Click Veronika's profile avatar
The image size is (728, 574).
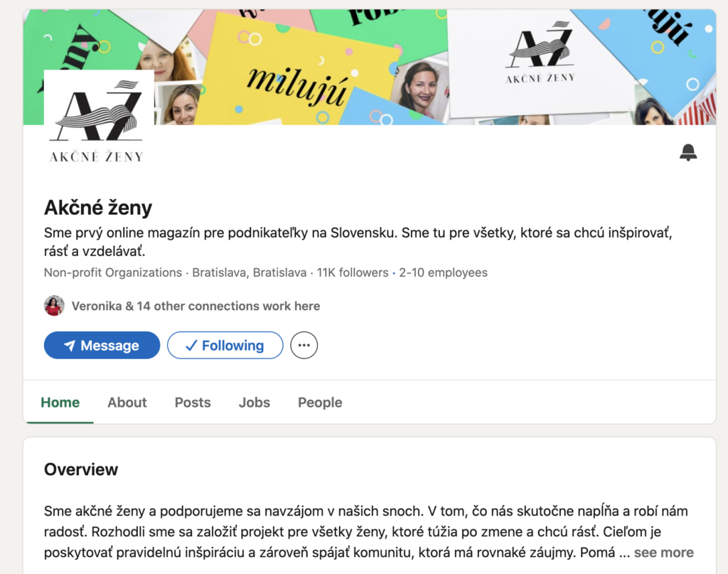[x=54, y=306]
